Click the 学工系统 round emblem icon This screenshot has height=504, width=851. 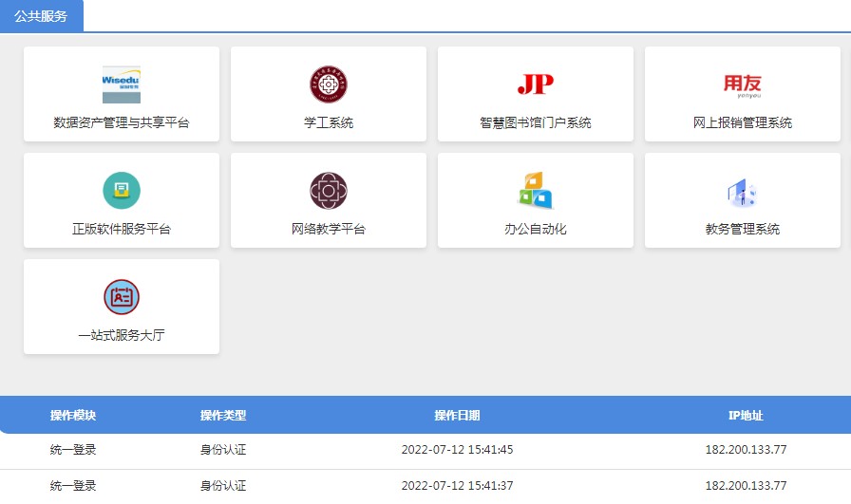(329, 84)
